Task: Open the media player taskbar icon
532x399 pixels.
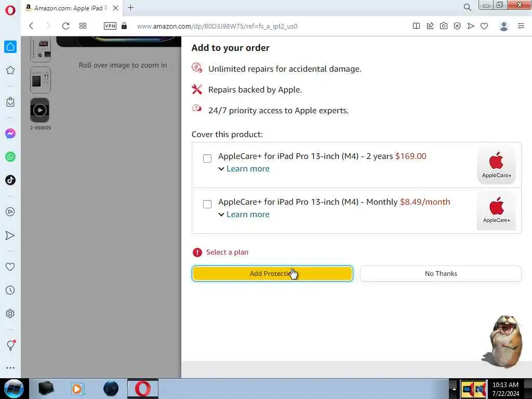Action: pyautogui.click(x=77, y=389)
